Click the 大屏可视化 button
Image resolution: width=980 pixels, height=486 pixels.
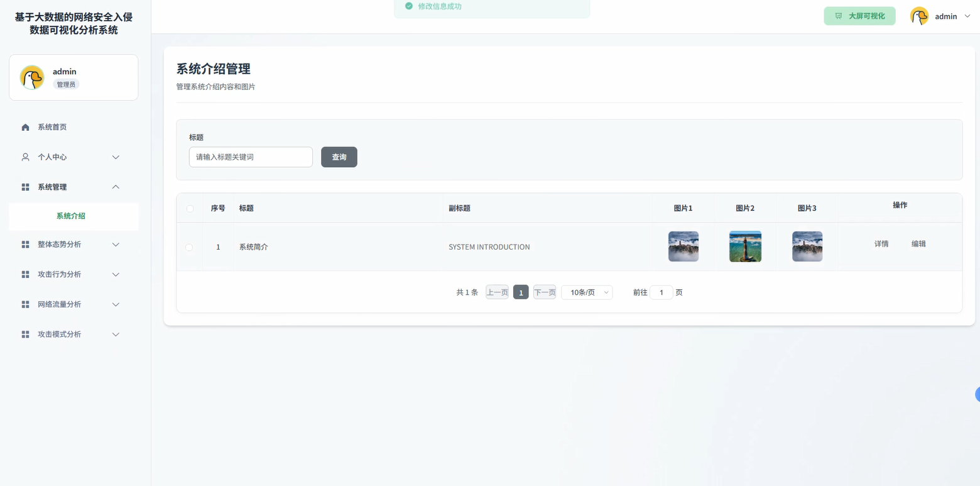[859, 16]
